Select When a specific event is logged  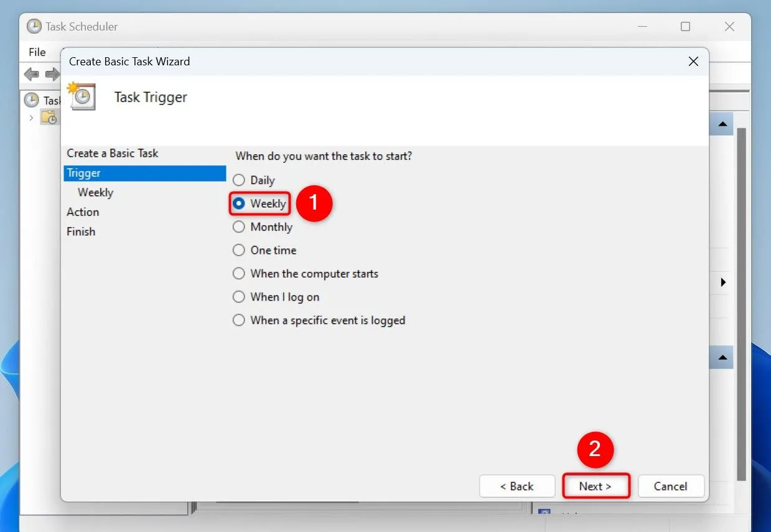(239, 320)
